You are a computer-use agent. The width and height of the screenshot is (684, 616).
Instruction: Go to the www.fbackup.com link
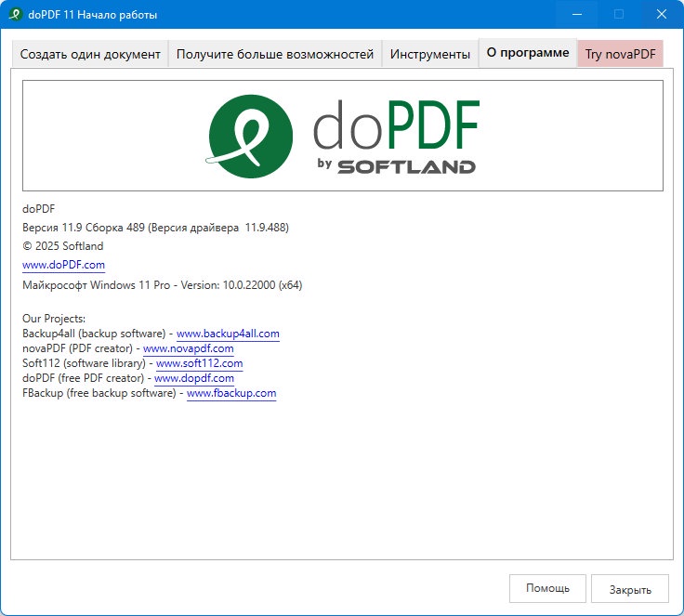coord(231,393)
